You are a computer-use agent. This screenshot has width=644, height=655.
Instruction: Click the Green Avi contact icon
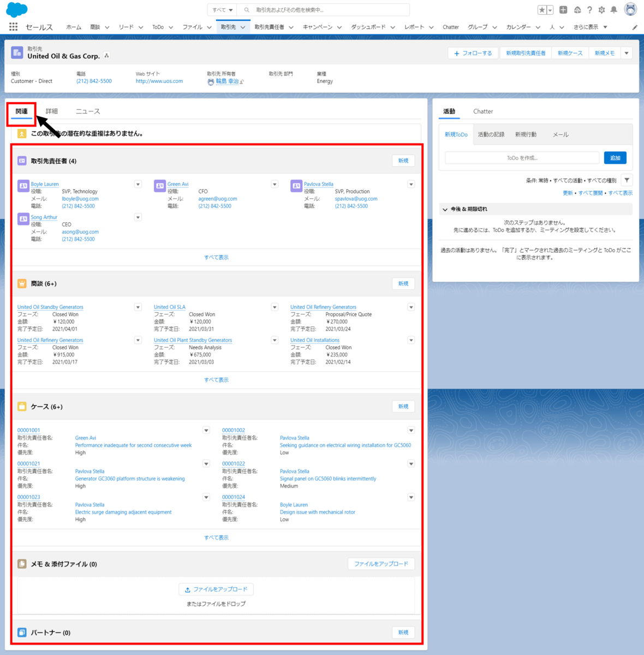pos(159,186)
